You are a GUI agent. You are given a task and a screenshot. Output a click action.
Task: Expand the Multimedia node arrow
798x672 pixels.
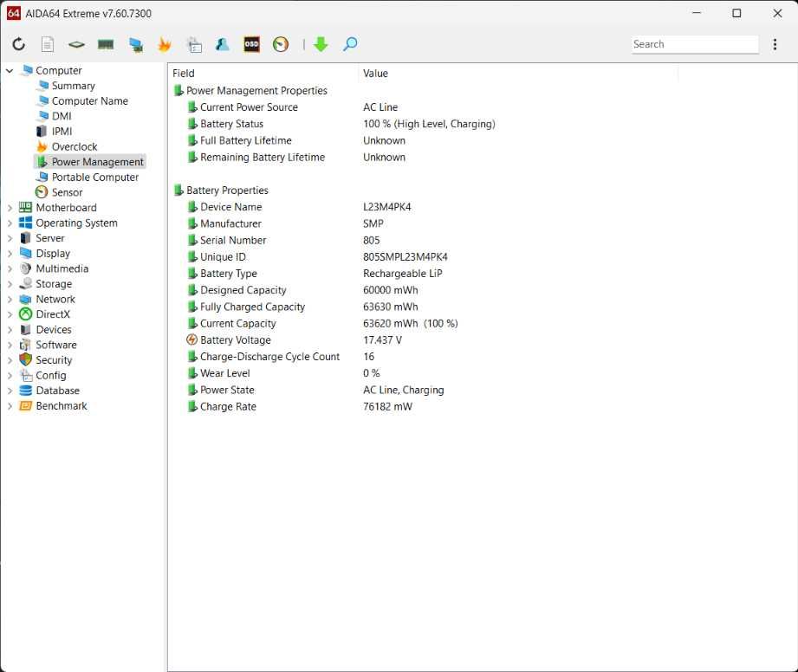point(10,268)
